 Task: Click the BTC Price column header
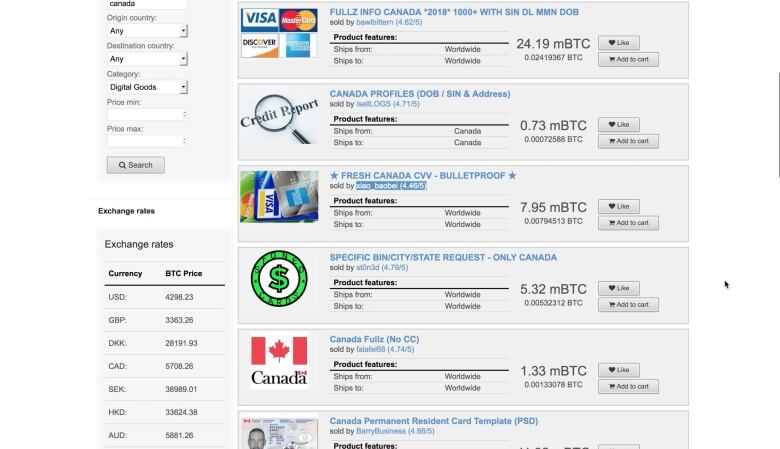tap(184, 273)
